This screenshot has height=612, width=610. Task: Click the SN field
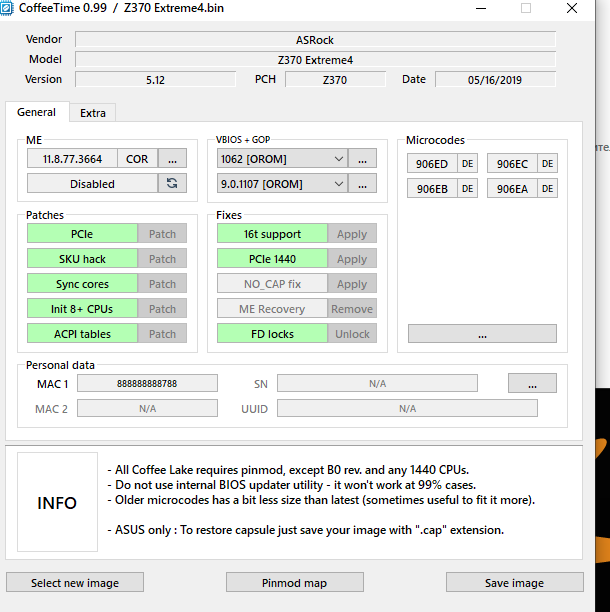[x=377, y=383]
